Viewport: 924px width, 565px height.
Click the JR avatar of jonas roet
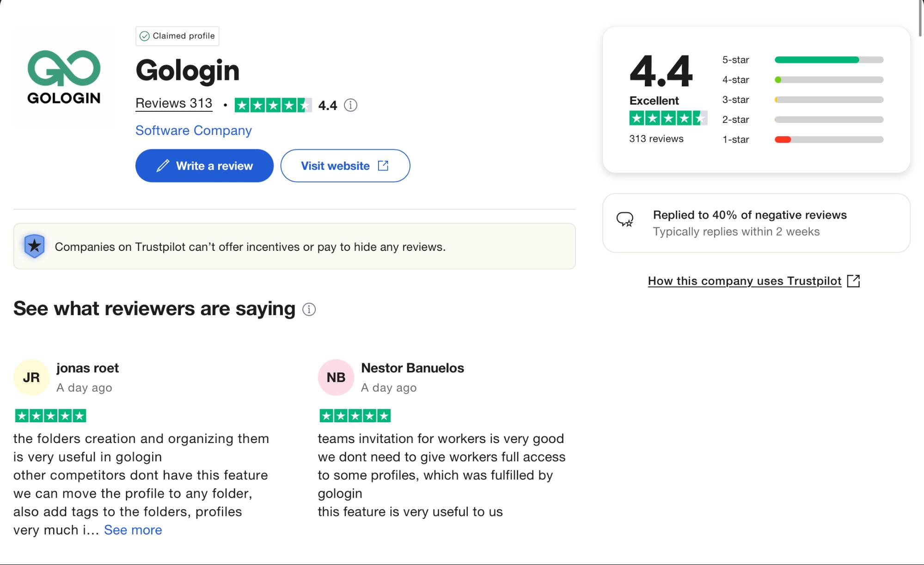coord(31,377)
